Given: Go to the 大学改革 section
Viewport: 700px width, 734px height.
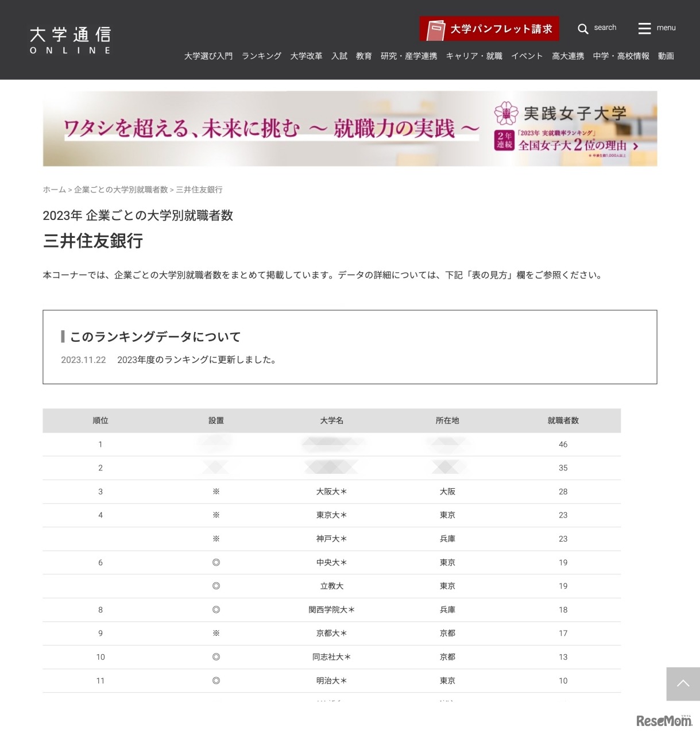Looking at the screenshot, I should coord(306,56).
